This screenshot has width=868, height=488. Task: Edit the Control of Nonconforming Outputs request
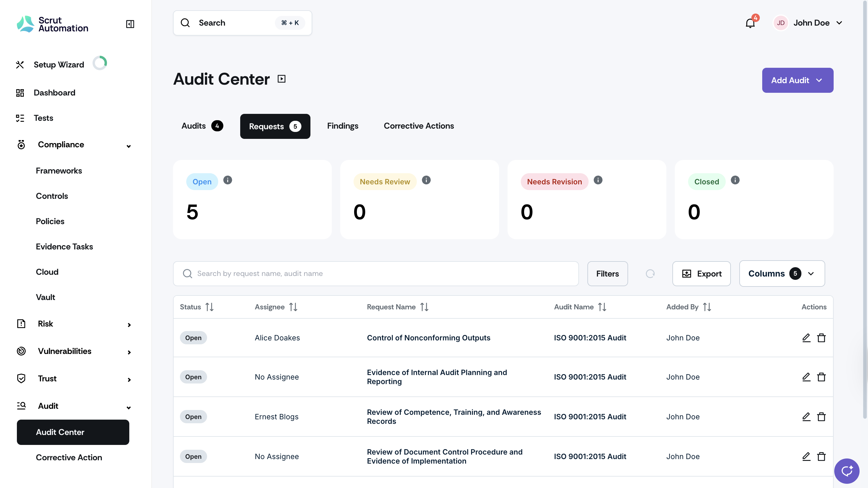tap(806, 337)
